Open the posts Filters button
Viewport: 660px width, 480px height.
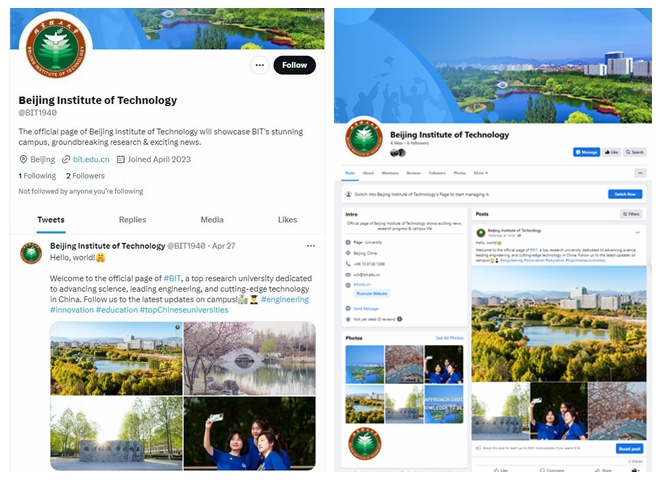(x=631, y=214)
